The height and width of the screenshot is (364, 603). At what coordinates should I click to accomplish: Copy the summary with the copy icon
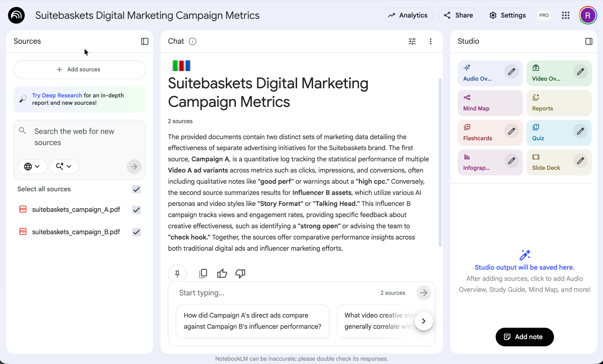[x=203, y=274]
